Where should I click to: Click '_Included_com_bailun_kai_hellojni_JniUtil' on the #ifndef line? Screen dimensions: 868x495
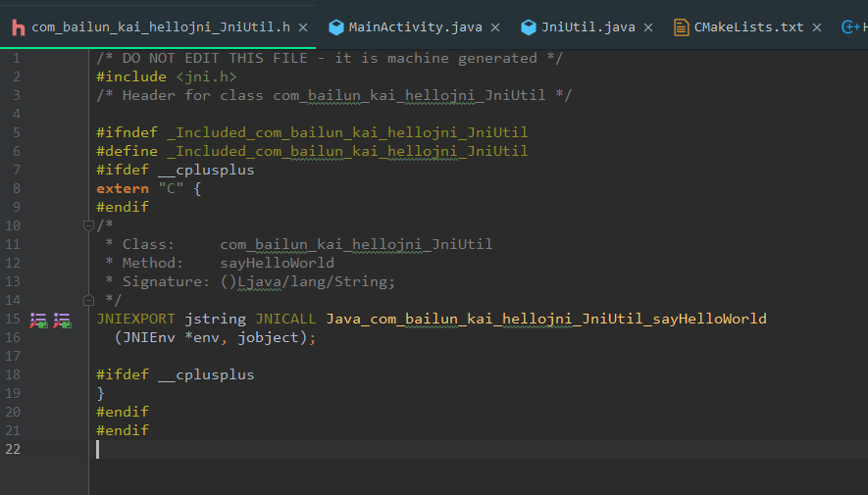347,132
